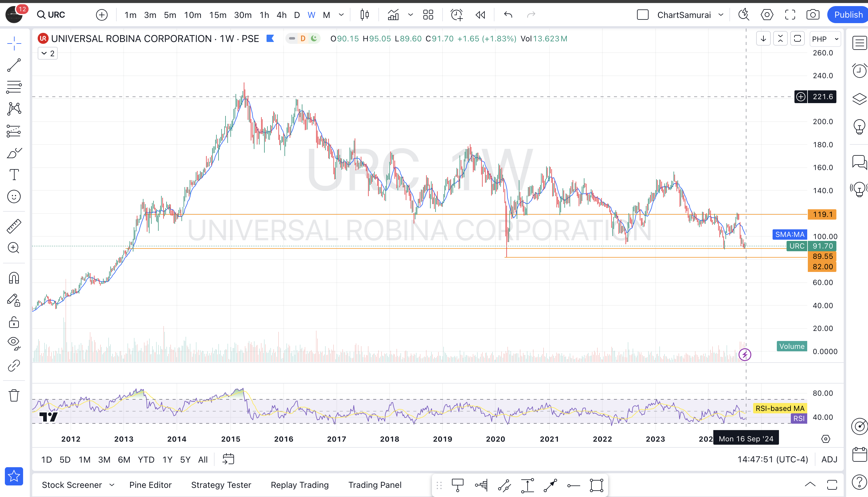The height and width of the screenshot is (497, 868).
Task: Undo the last chart action
Action: 508,15
